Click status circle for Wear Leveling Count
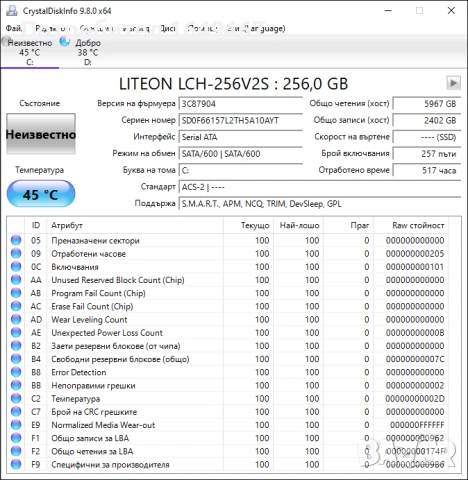The height and width of the screenshot is (480, 468). point(16,319)
